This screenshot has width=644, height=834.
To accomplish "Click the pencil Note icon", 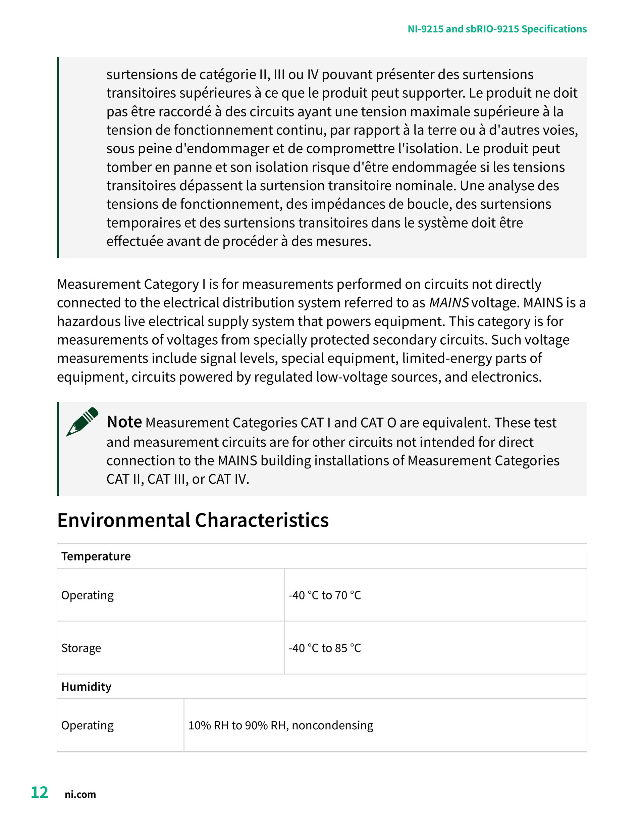I will click(82, 422).
